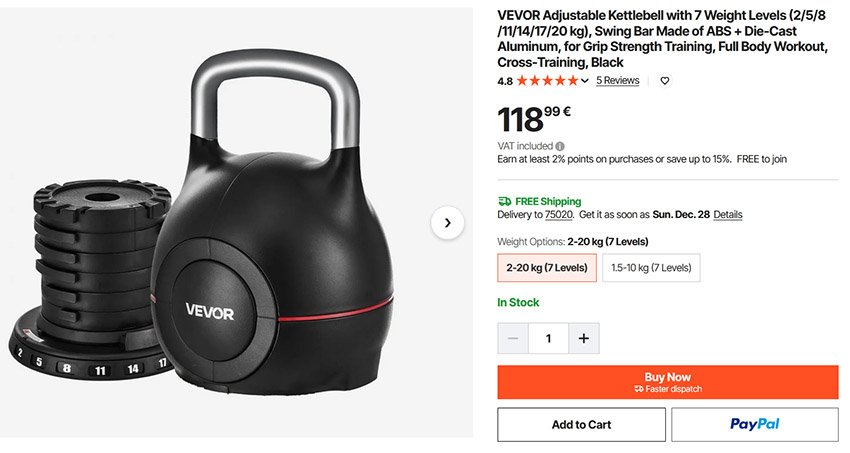Expand rating breakdown chevron
Image resolution: width=850 pixels, height=453 pixels.
tap(584, 81)
